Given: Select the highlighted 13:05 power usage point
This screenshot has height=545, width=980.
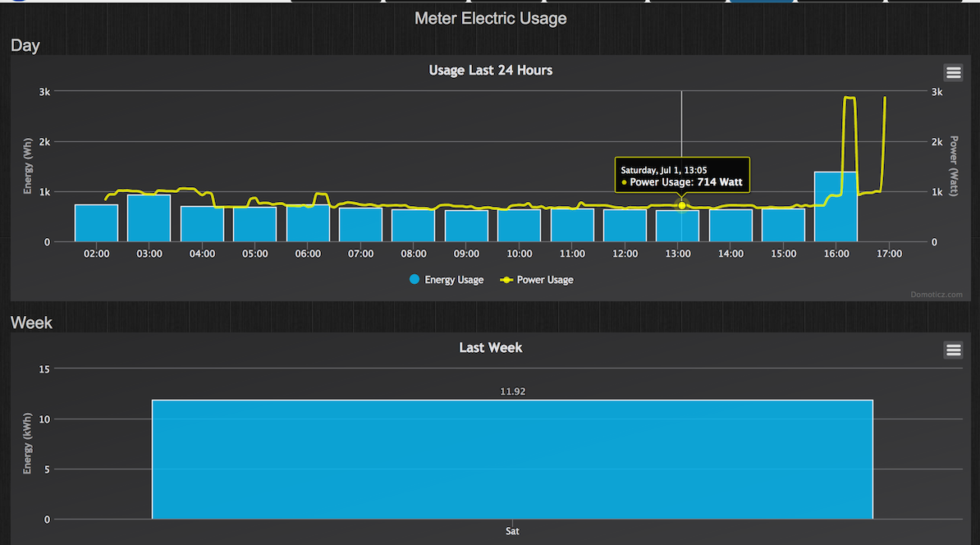Looking at the screenshot, I should 681,205.
